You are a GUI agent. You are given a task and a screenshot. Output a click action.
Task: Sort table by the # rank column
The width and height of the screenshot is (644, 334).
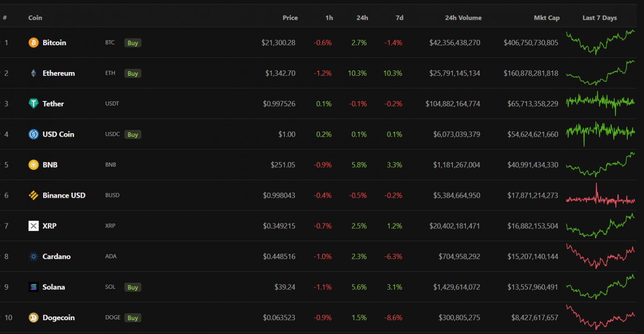click(5, 18)
